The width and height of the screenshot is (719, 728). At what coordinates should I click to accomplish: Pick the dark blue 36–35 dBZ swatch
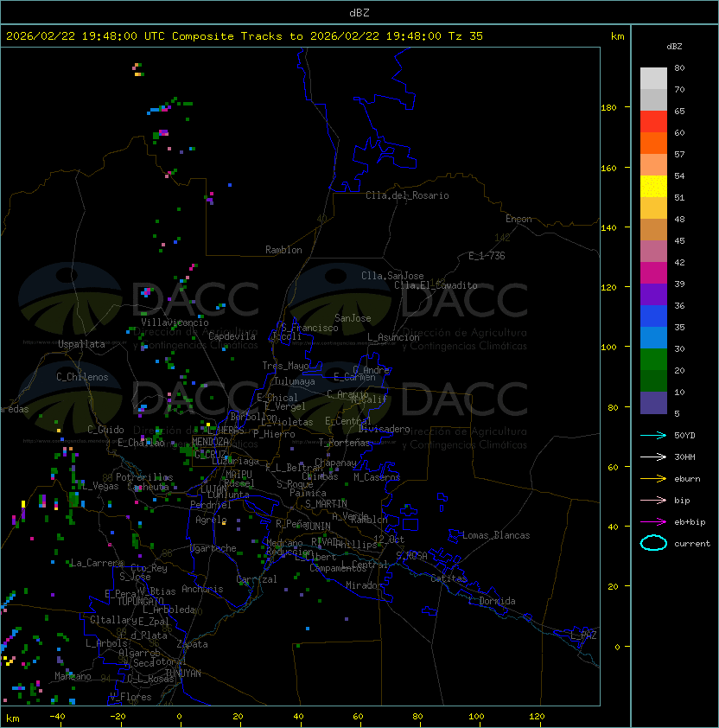pyautogui.click(x=653, y=316)
